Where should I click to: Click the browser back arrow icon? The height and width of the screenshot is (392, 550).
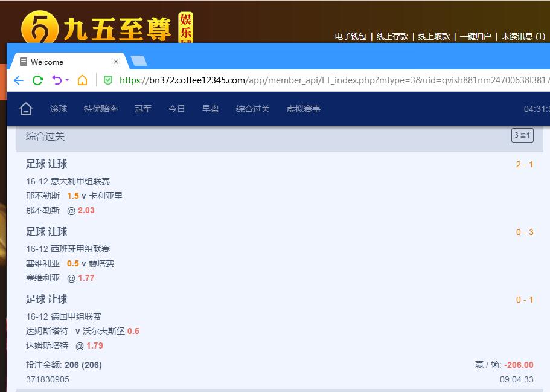pyautogui.click(x=19, y=80)
